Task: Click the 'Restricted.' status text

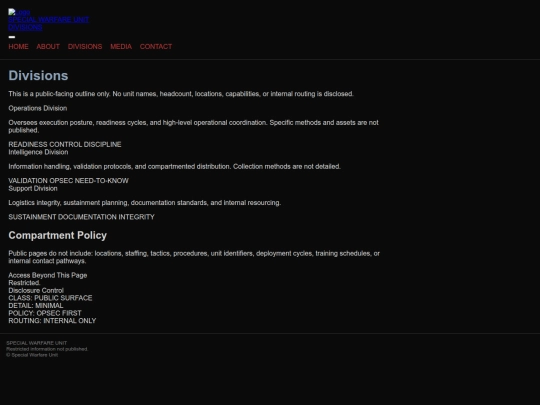Action: pos(24,283)
